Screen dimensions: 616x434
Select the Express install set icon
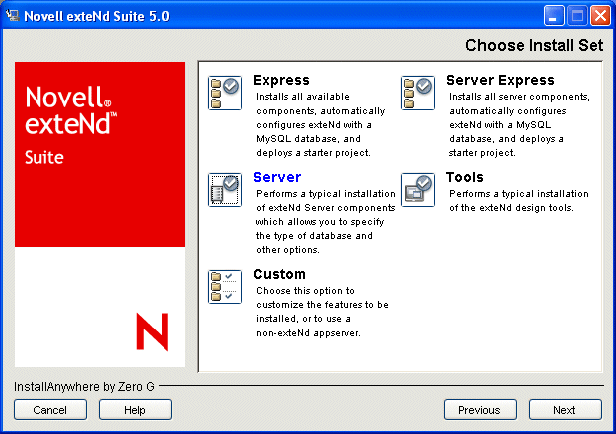[x=225, y=93]
